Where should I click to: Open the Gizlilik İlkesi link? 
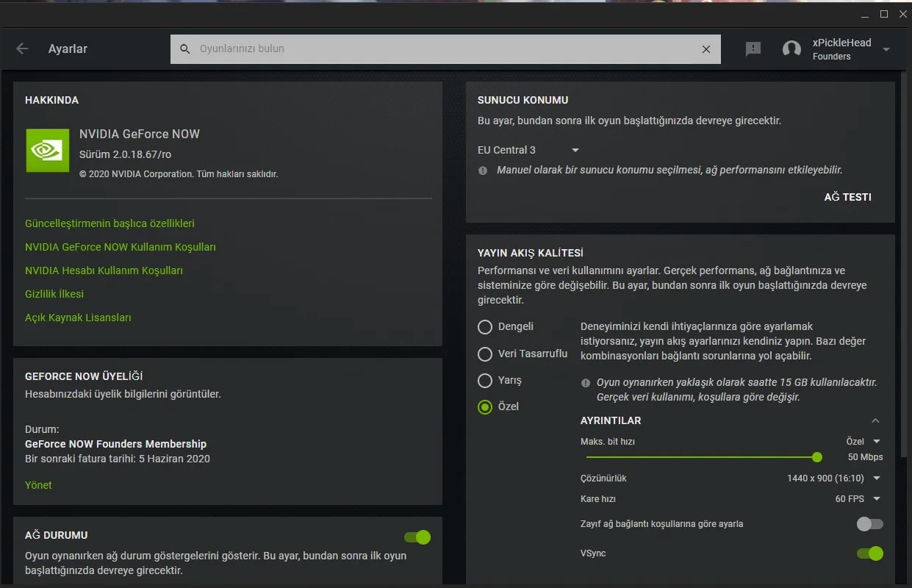[x=54, y=294]
